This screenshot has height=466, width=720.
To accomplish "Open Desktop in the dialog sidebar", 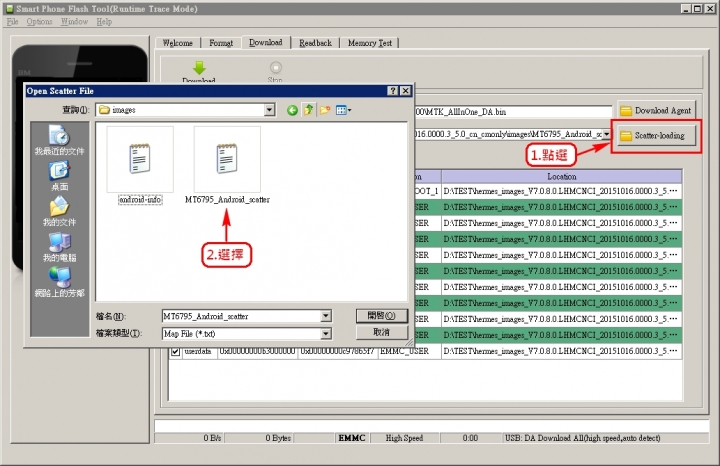I will (x=60, y=176).
